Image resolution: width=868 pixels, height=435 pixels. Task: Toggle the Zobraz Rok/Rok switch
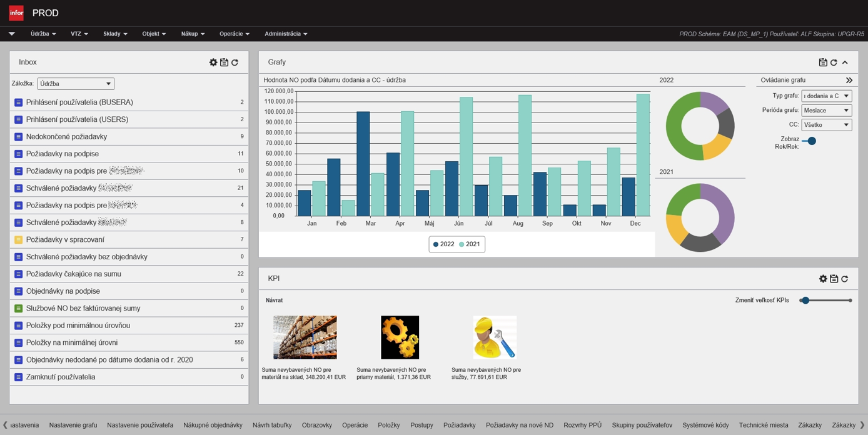[809, 141]
